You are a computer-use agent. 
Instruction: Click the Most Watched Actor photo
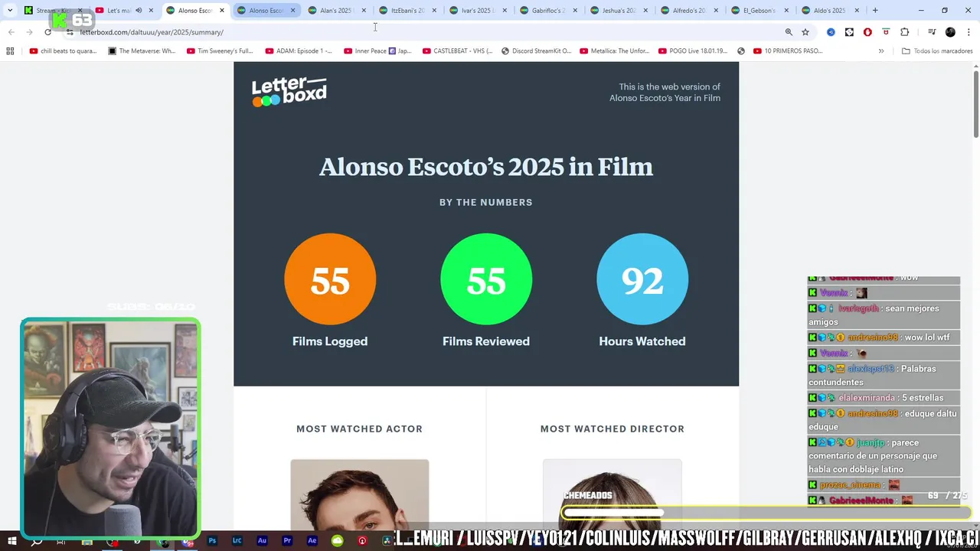[x=360, y=494]
